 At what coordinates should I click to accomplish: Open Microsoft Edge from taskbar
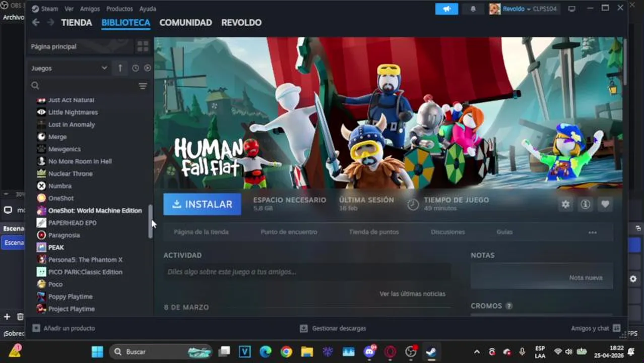[266, 351]
